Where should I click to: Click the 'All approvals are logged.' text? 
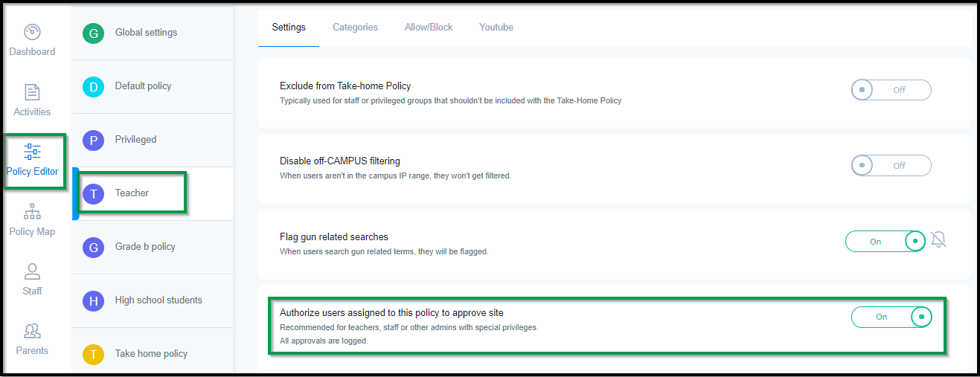coord(324,341)
